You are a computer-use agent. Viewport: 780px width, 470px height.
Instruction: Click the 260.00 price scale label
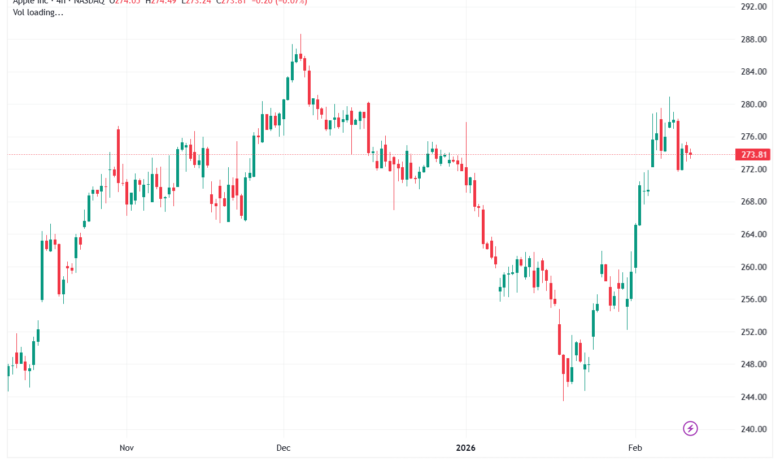[753, 267]
